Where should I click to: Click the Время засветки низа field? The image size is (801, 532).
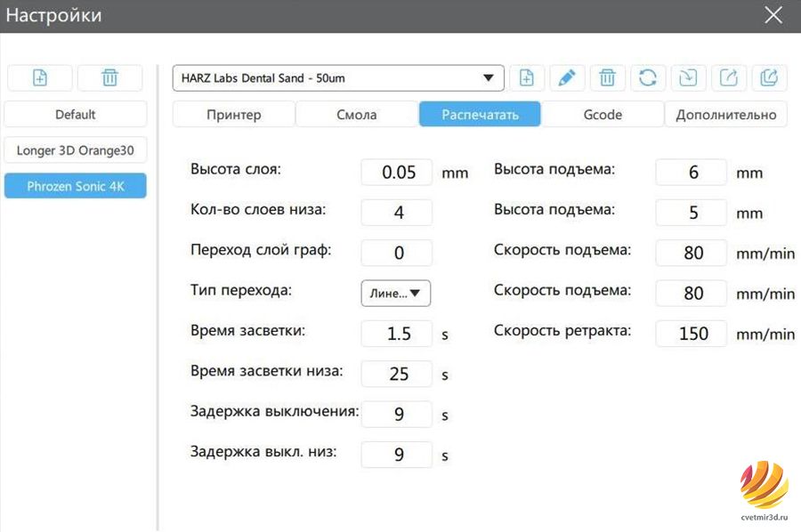(x=397, y=374)
